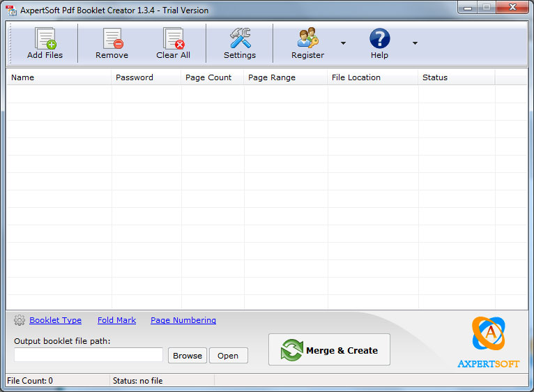The height and width of the screenshot is (392, 534).
Task: Click the Add Files toolbar icon
Action: 45,38
